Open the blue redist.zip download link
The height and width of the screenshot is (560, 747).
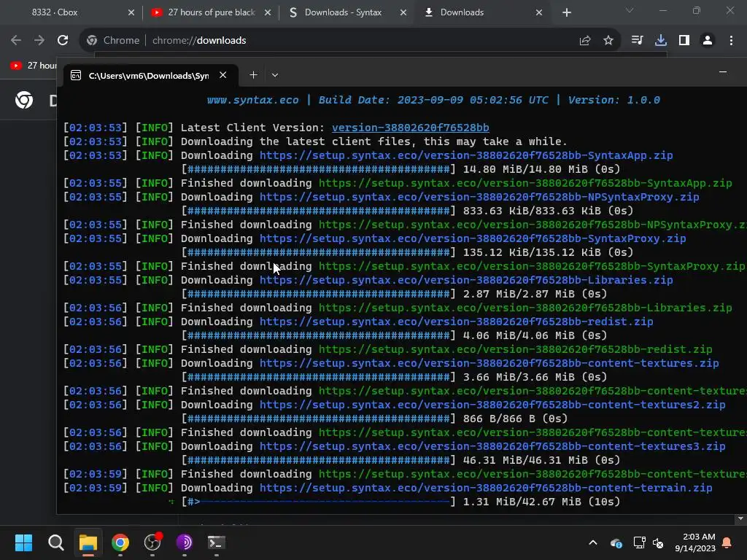pos(457,322)
